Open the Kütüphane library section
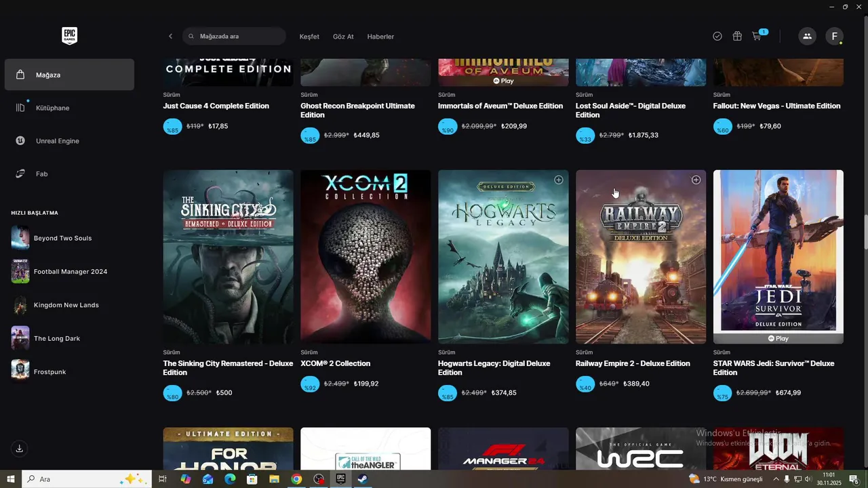This screenshot has width=868, height=488. [x=69, y=108]
